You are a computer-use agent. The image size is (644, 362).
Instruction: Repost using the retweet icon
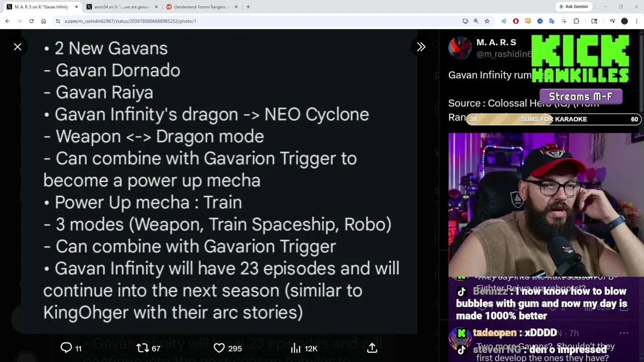[x=142, y=348]
